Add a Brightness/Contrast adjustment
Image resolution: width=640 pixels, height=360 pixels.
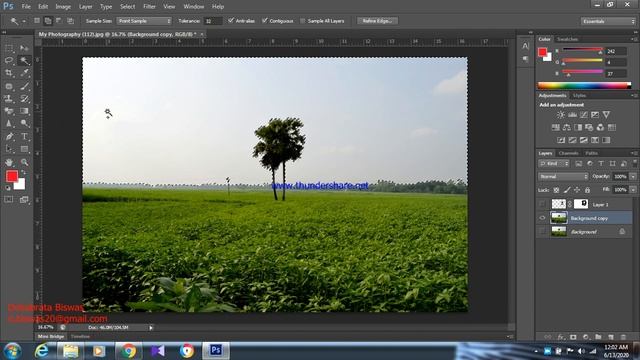tap(561, 115)
